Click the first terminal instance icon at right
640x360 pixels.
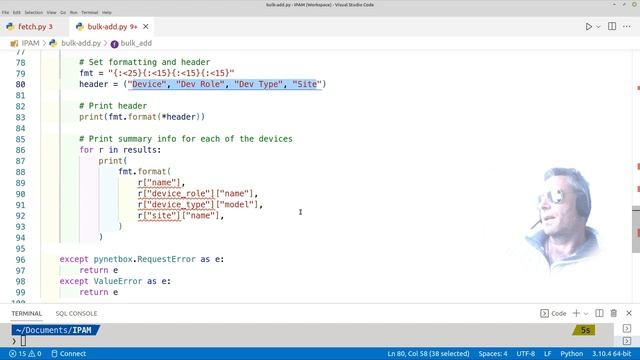[627, 329]
